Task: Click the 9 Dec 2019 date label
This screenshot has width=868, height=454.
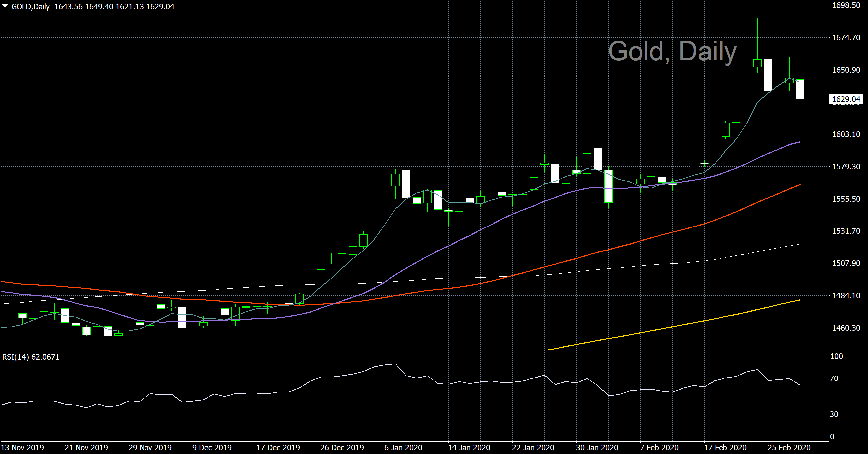Action: click(212, 448)
